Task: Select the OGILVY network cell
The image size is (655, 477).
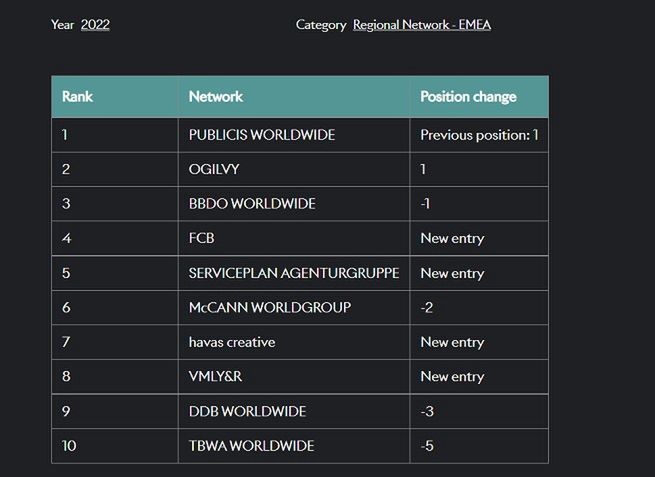Action: pos(215,169)
